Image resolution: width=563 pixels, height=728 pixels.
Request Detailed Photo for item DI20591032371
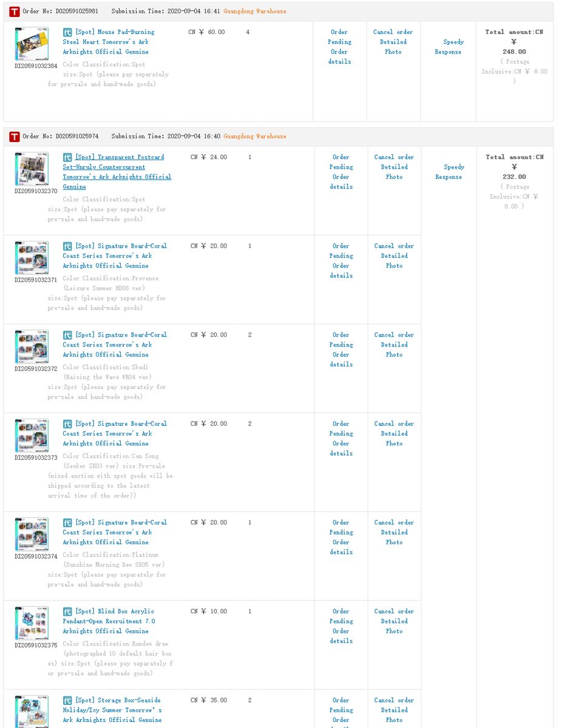click(x=394, y=261)
